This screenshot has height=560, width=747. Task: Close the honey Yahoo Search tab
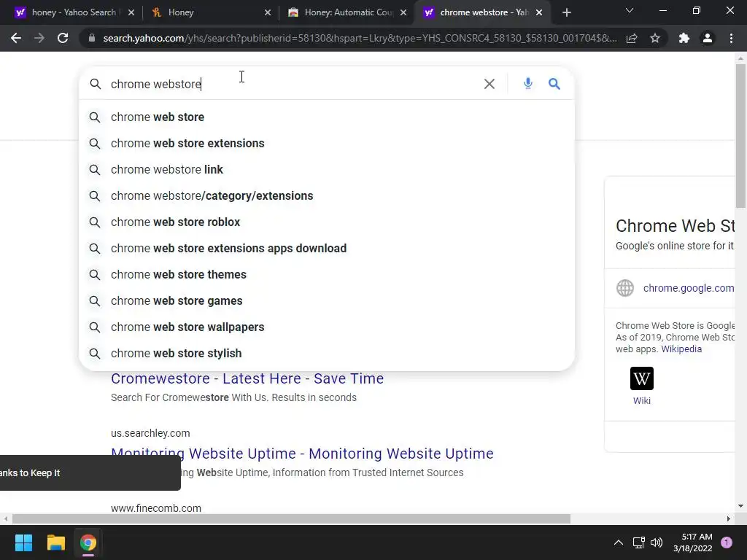[131, 12]
